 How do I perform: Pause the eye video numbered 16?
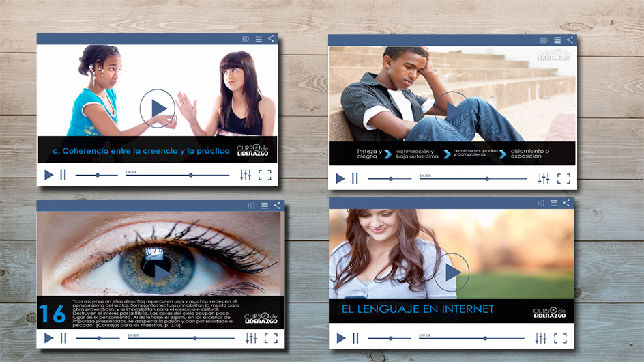pyautogui.click(x=63, y=338)
